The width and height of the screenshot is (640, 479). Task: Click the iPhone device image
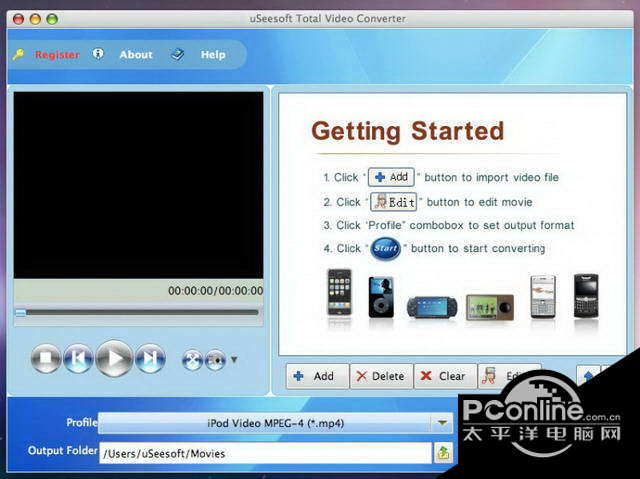340,292
